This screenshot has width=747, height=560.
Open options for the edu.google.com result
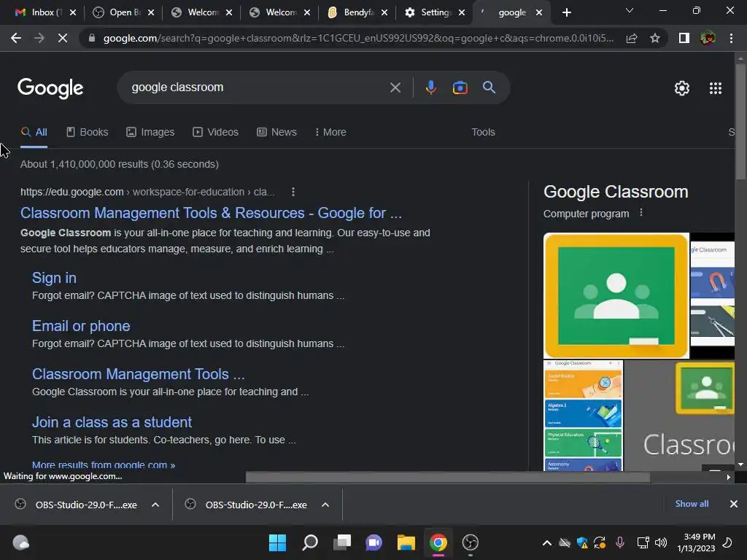click(x=293, y=192)
